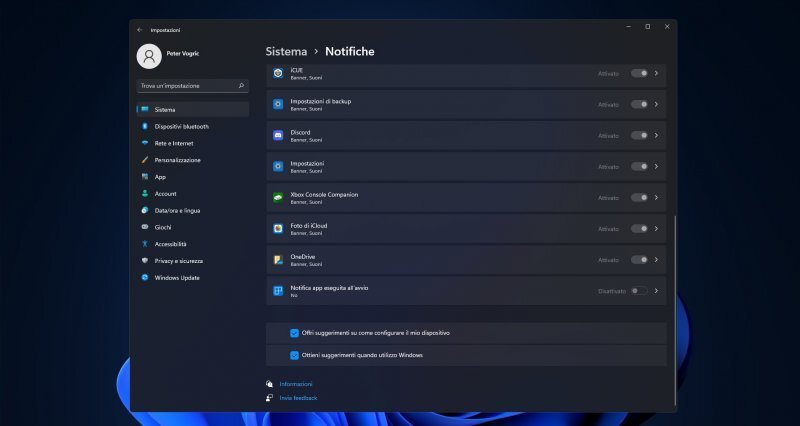The height and width of the screenshot is (426, 800).
Task: Click the Account person icon in sidebar
Action: (x=145, y=193)
